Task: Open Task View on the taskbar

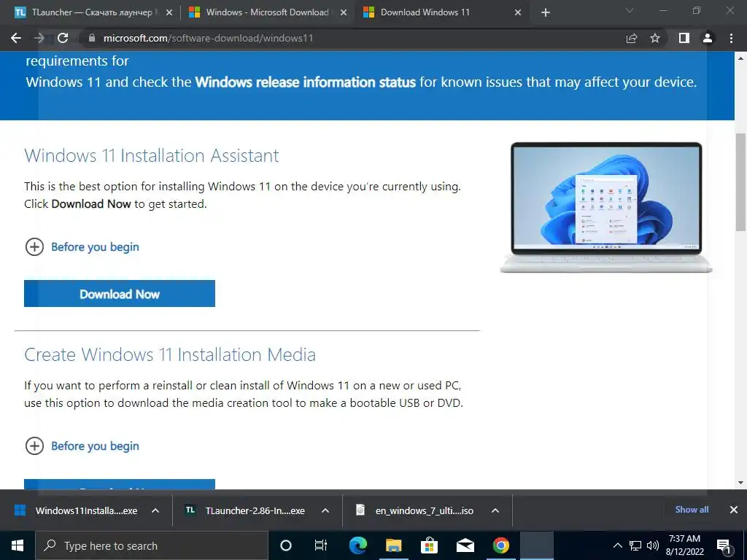Action: point(321,545)
